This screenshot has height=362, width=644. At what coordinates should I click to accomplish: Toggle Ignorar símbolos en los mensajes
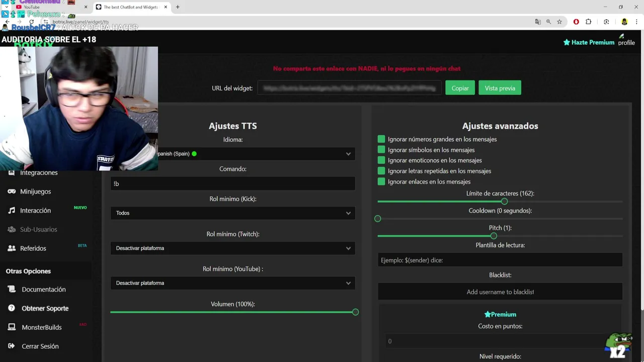[381, 150]
